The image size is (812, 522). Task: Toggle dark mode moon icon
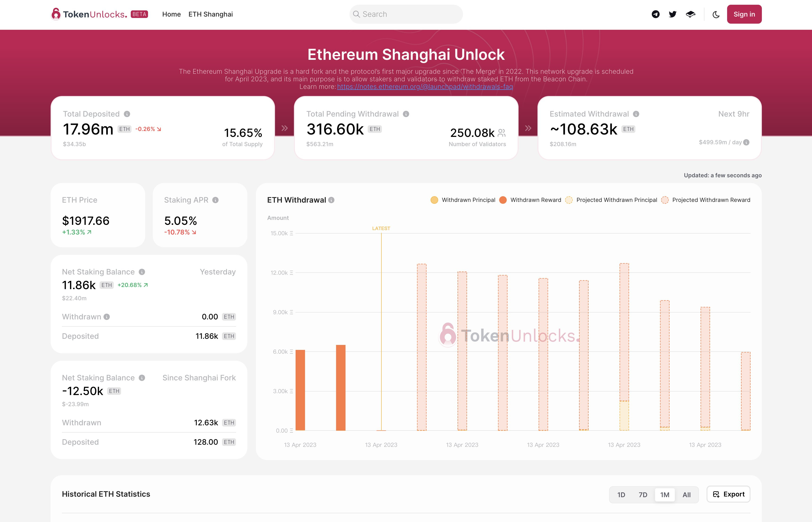(716, 14)
